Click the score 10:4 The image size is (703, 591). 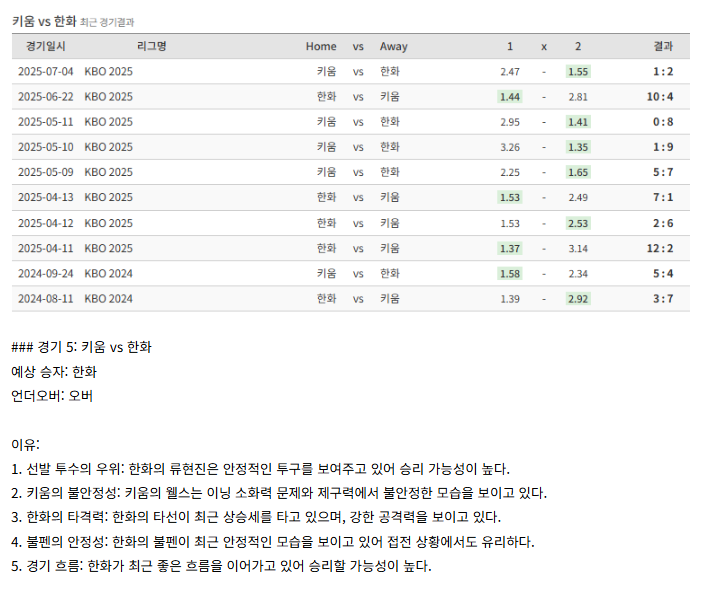660,96
